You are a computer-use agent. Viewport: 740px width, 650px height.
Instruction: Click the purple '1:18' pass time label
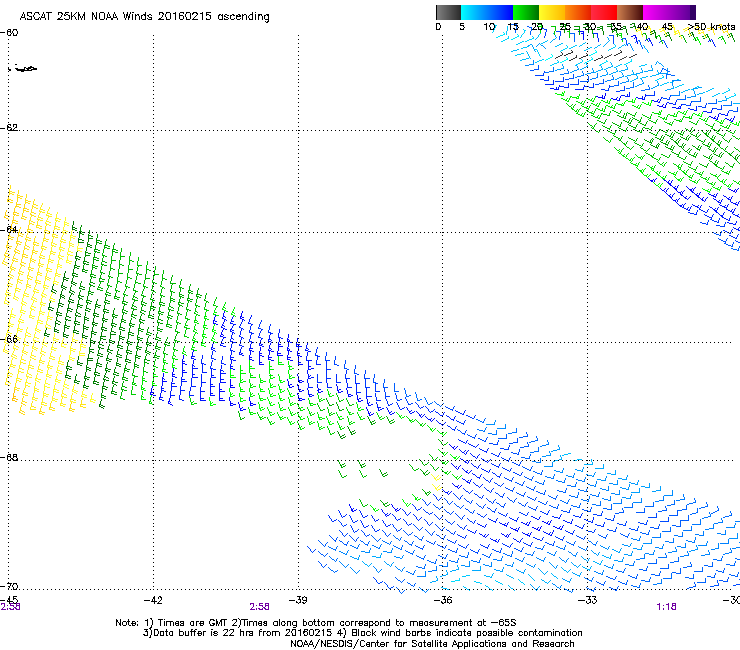tap(666, 607)
